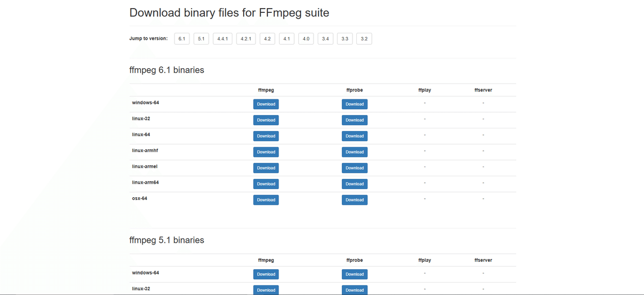
Task: Download ffmpeg 6.1 for linux-armhf
Action: [x=266, y=152]
